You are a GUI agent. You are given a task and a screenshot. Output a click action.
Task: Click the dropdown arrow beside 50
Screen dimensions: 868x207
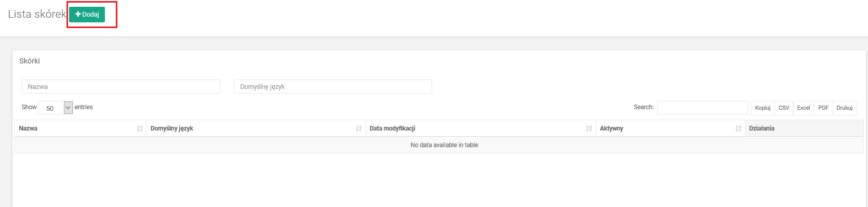point(68,108)
